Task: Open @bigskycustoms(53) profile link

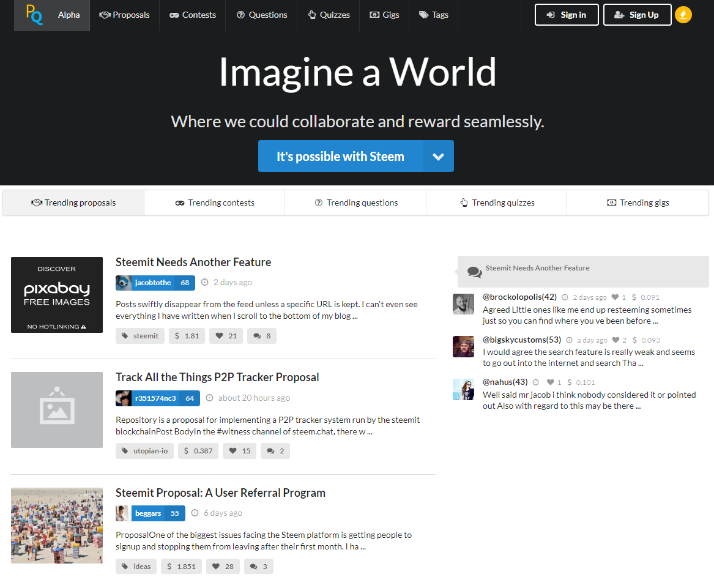Action: click(522, 340)
